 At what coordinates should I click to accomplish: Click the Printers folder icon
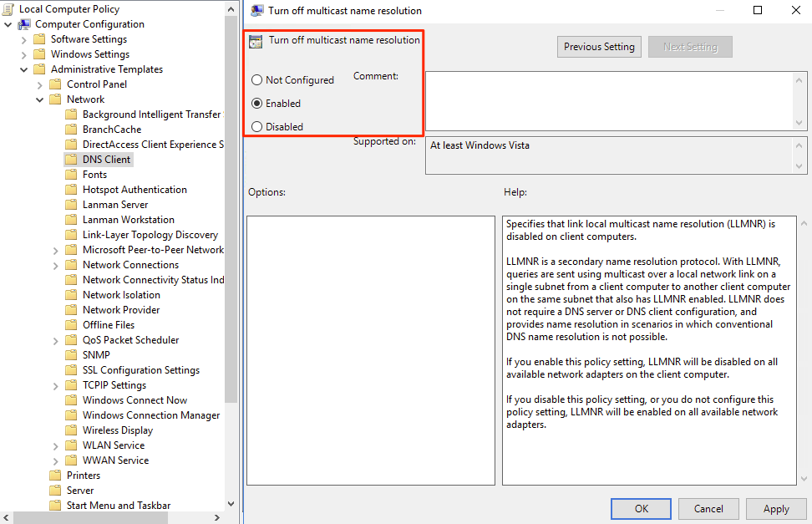[55, 476]
